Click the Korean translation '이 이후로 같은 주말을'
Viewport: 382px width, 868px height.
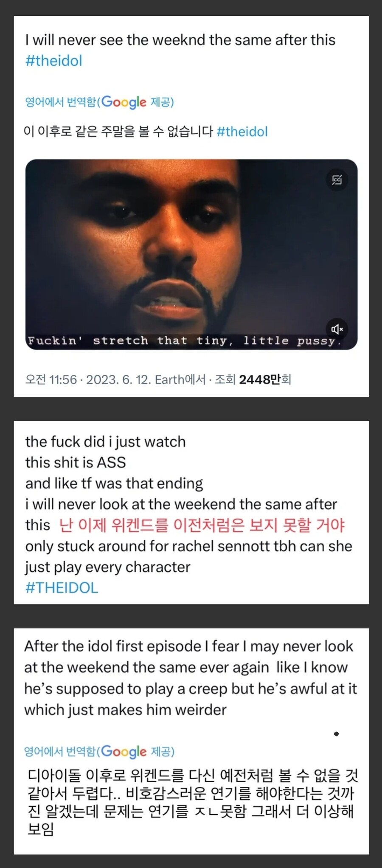pos(118,132)
